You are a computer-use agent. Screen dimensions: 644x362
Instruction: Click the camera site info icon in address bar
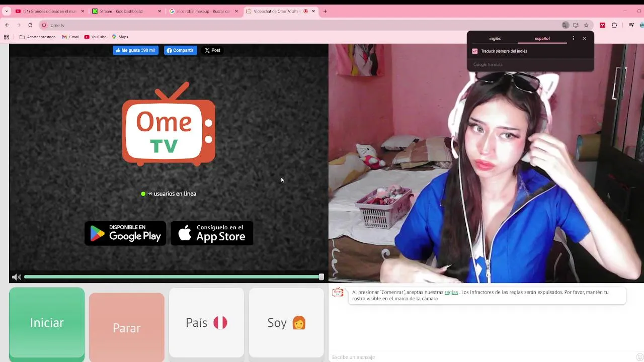(x=44, y=25)
